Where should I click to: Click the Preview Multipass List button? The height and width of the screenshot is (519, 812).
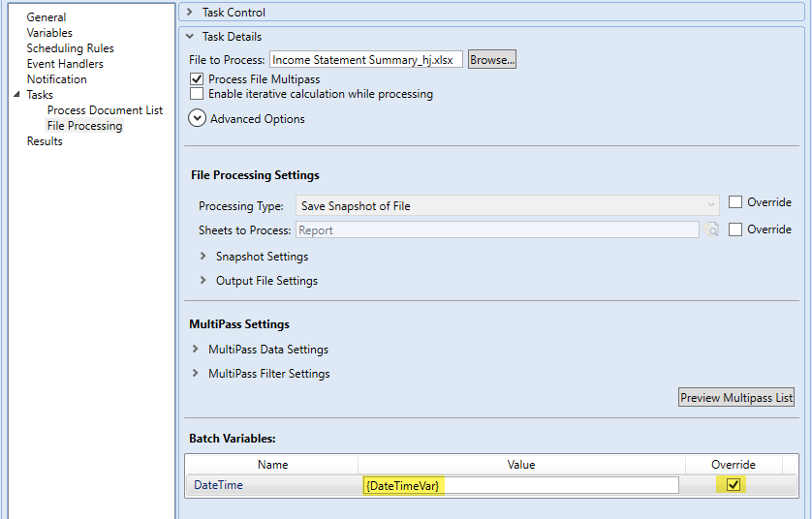pos(736,398)
